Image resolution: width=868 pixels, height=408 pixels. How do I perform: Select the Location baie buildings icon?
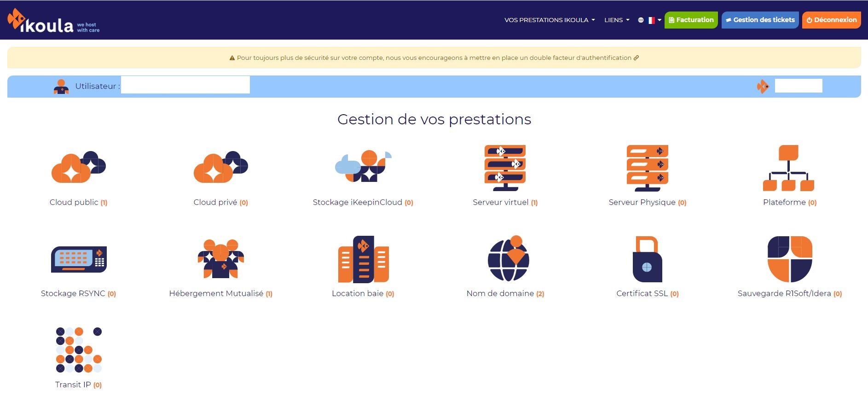(x=363, y=259)
